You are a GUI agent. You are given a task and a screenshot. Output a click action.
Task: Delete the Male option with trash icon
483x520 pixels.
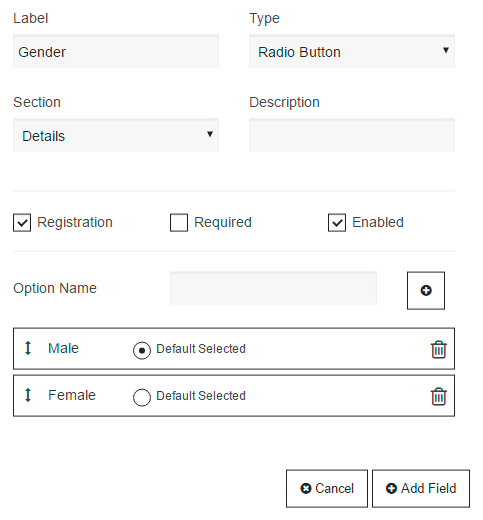(439, 349)
